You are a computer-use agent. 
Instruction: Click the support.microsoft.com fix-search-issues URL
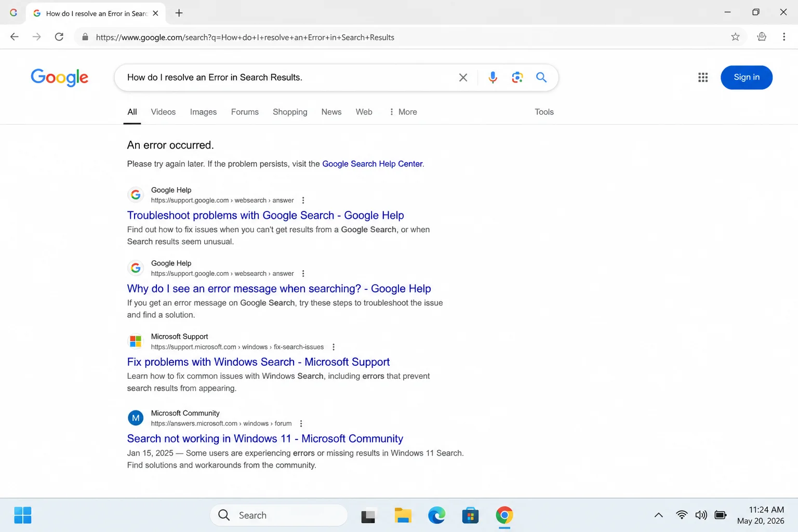(237, 347)
